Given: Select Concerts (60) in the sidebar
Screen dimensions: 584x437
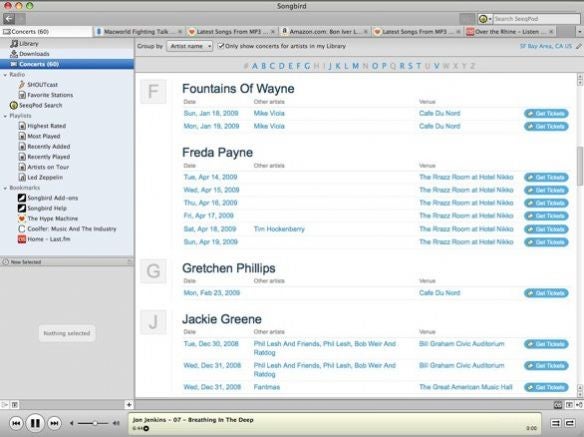Looking at the screenshot, I should (67, 64).
